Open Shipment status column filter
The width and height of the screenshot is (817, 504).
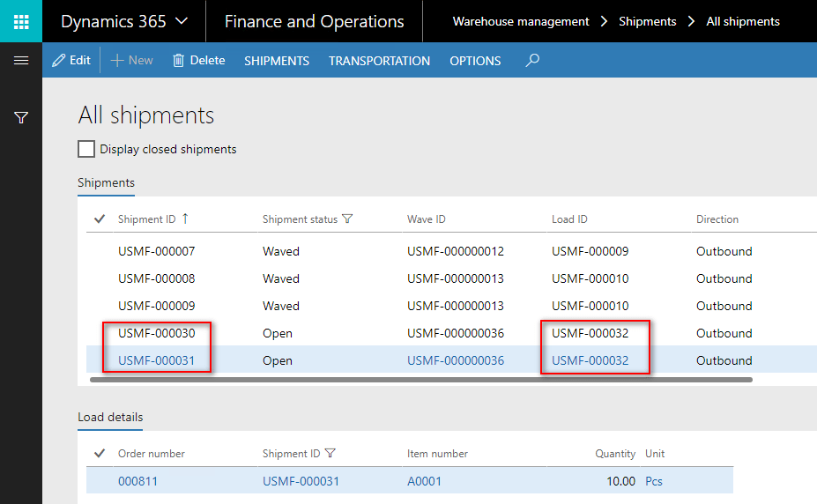pyautogui.click(x=347, y=219)
